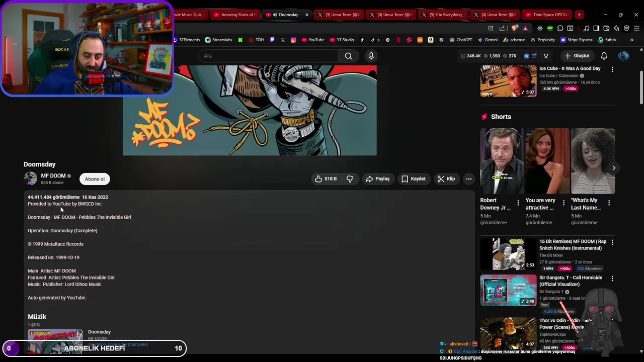Open options for "You are very attractive" Short
This screenshot has height=362, width=644.
click(x=563, y=203)
